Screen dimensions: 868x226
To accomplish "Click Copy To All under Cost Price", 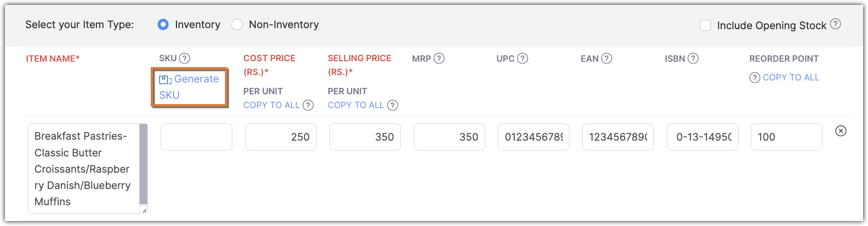I will 271,105.
